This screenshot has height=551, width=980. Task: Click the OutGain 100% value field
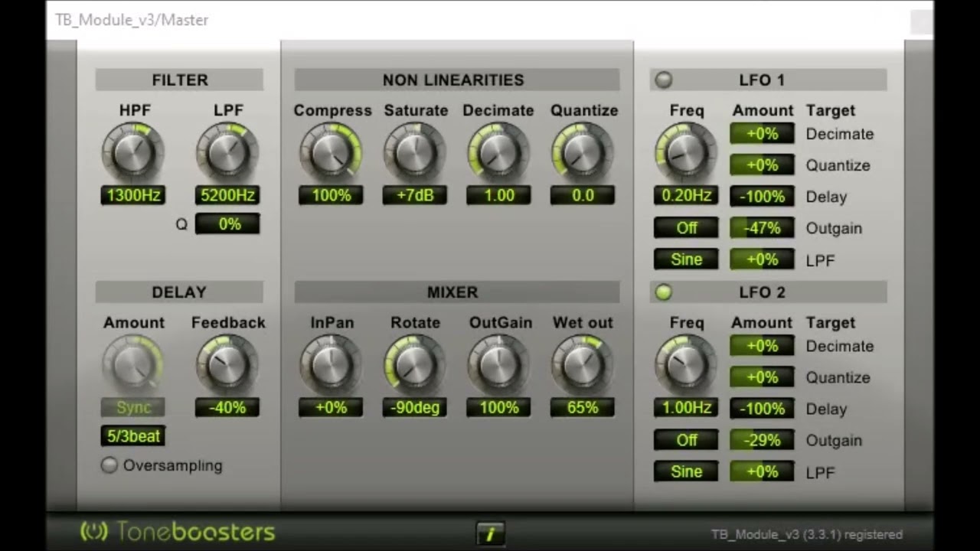(498, 407)
